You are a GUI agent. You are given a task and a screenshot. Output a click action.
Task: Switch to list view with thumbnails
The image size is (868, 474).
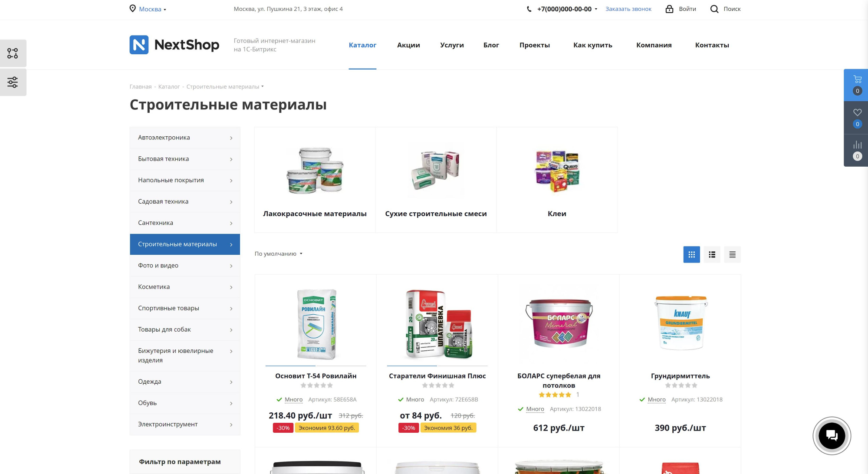click(712, 254)
